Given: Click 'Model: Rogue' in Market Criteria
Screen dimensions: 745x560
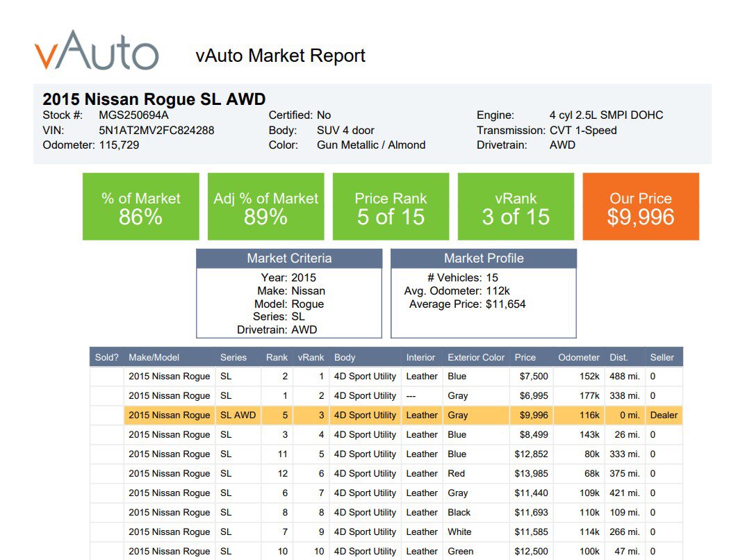Looking at the screenshot, I should pyautogui.click(x=289, y=304).
